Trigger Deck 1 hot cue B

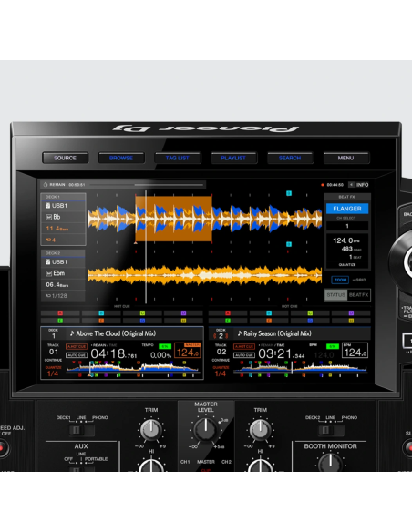(101, 312)
